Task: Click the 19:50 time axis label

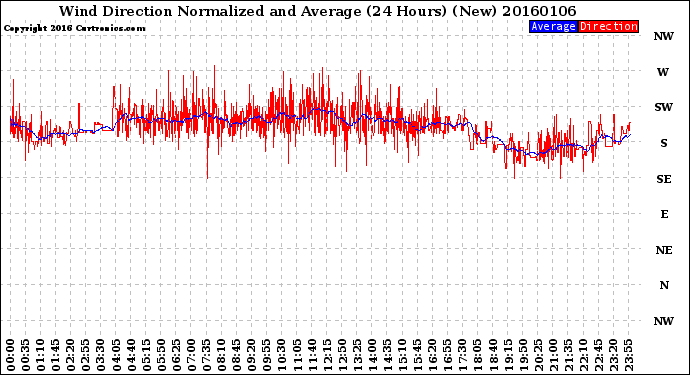Action: (523, 355)
